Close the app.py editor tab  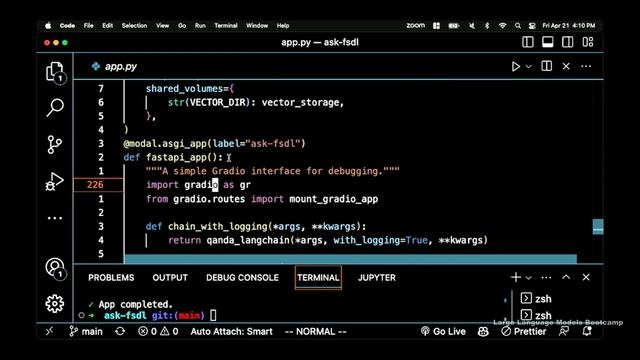click(x=566, y=66)
